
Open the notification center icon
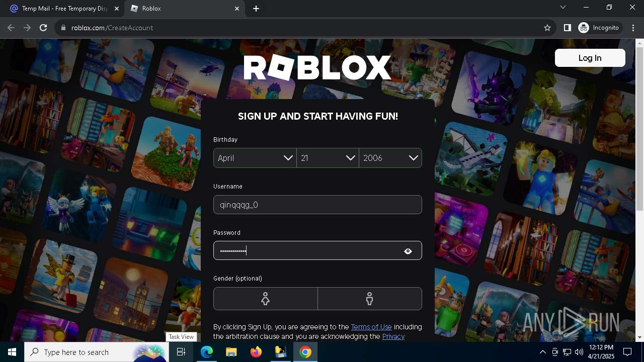(x=627, y=352)
